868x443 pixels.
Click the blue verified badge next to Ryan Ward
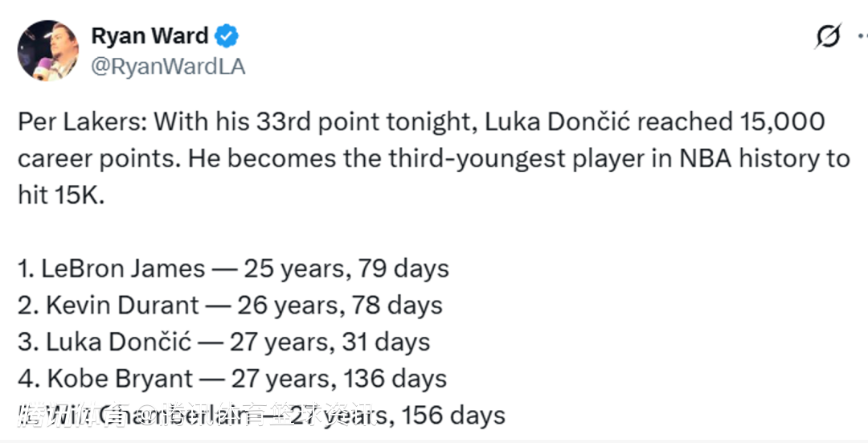pyautogui.click(x=226, y=36)
